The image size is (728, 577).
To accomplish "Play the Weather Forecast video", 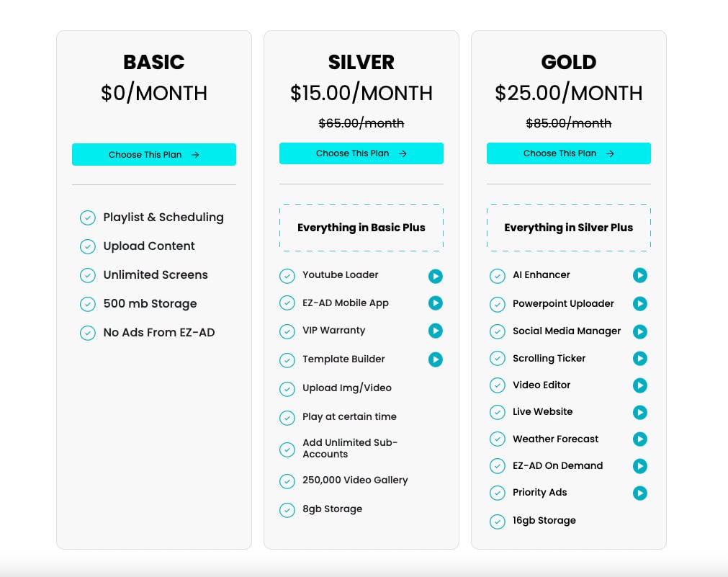I will click(639, 439).
